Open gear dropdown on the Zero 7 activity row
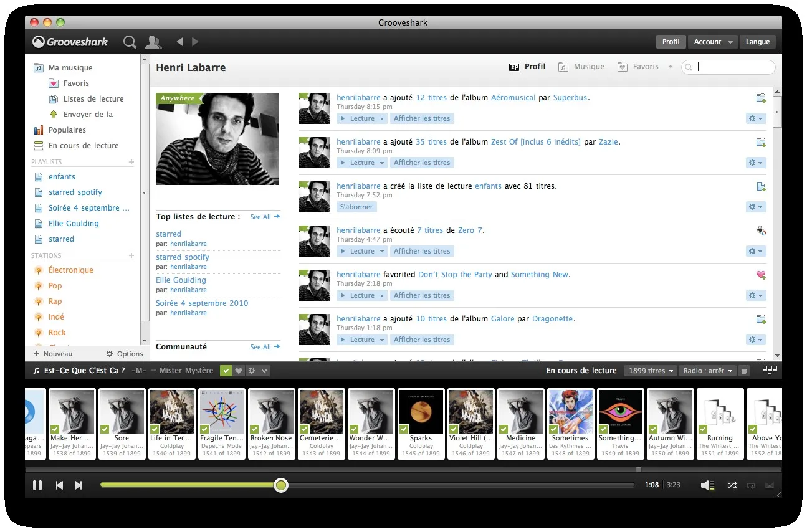Image resolution: width=807 pixels, height=532 pixels. [756, 251]
